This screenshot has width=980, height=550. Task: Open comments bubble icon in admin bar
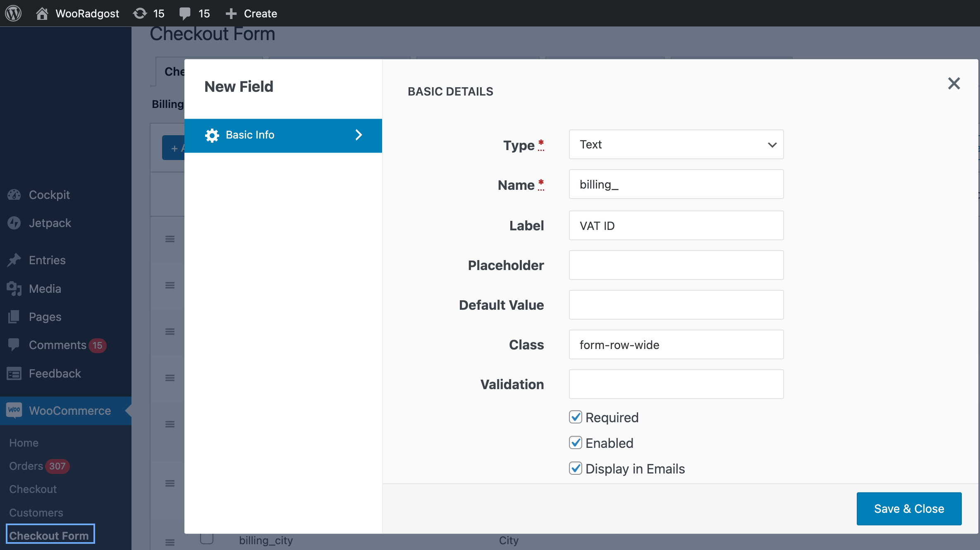[x=185, y=13]
